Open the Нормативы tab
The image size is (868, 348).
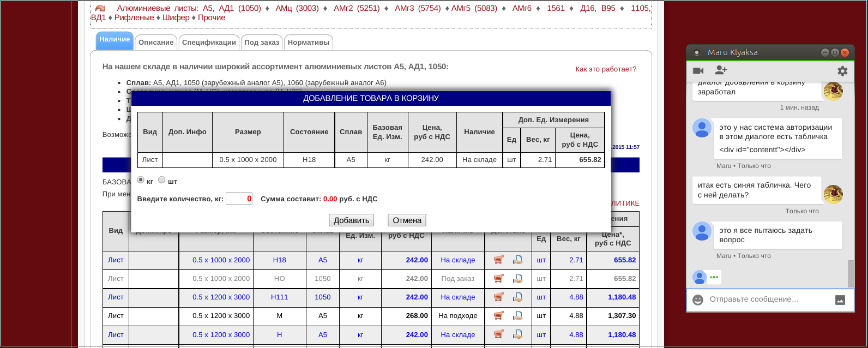(309, 43)
